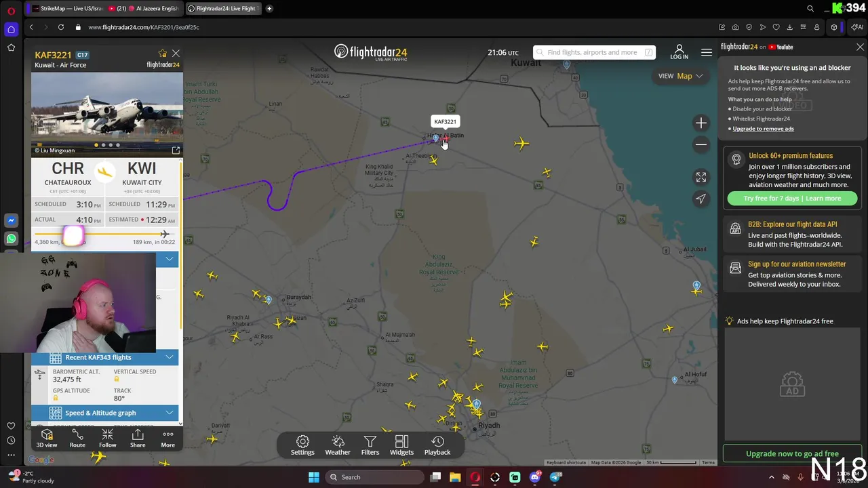Open map Terms link
Screen dimensions: 868x488
[x=708, y=462]
